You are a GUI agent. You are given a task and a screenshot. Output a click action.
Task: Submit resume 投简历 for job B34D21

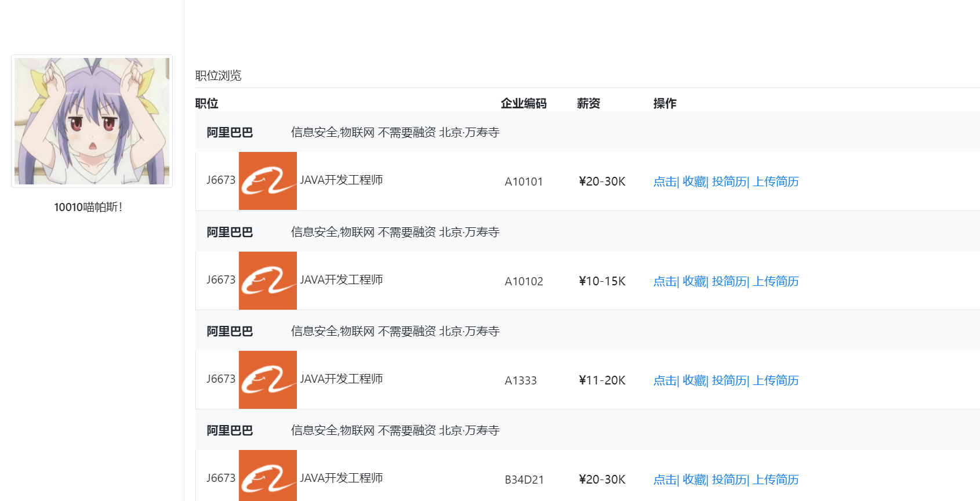click(x=729, y=480)
